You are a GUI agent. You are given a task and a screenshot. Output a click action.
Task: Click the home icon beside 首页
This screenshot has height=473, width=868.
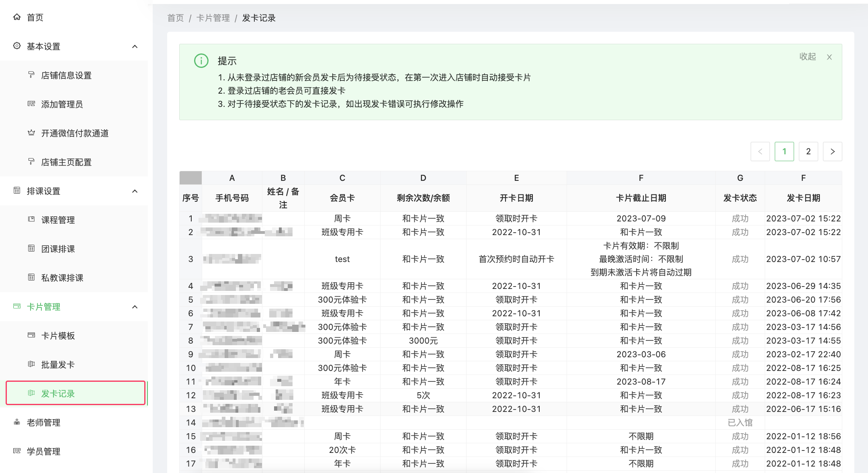17,17
